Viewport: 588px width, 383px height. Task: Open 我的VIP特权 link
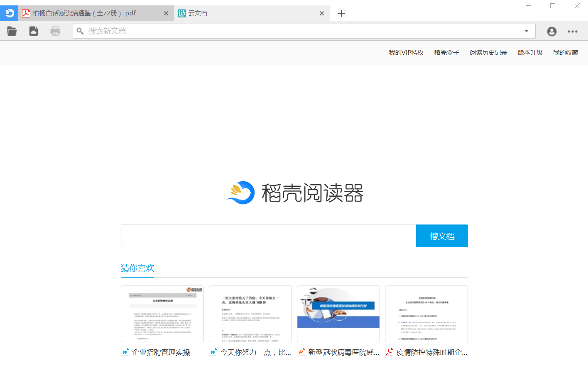tap(406, 53)
